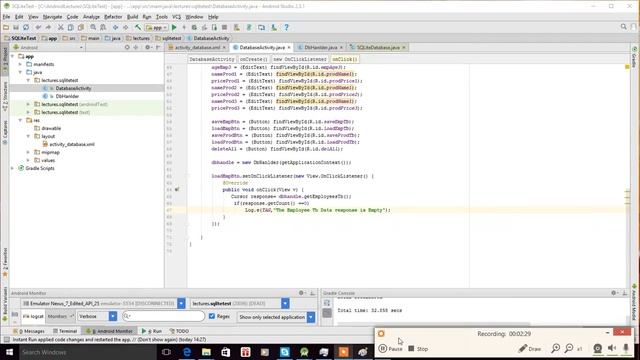Select the Monitors tab in Android Monitor

pos(60,316)
